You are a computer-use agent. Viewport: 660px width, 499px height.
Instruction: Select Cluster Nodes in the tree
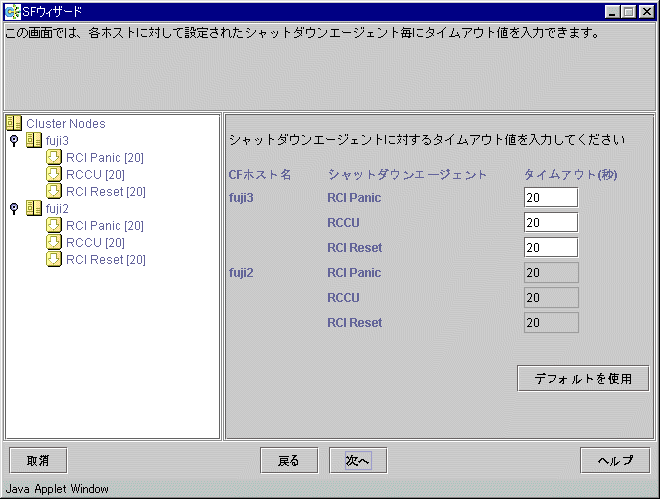coord(66,124)
